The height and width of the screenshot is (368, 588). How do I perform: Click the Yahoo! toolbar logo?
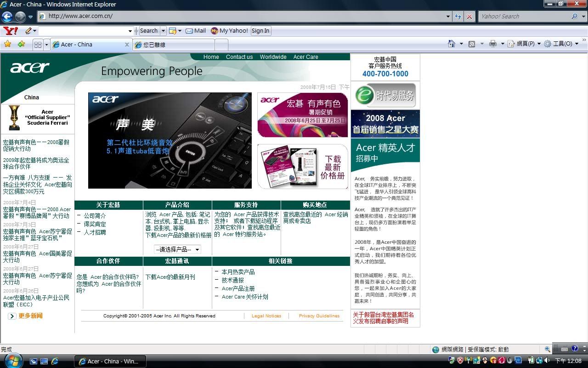[11, 31]
